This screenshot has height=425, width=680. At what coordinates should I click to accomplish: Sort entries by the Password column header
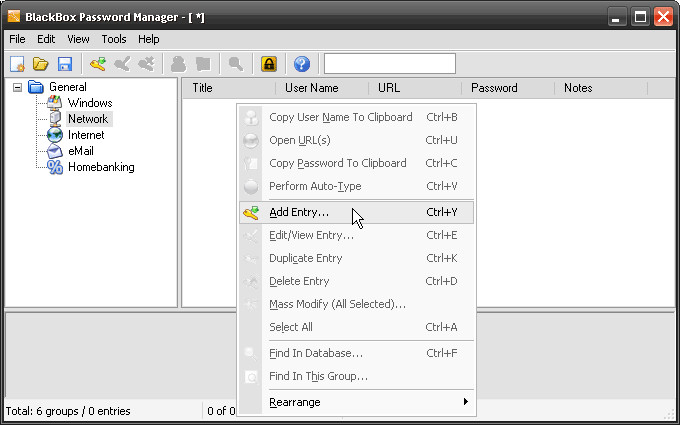(x=494, y=88)
